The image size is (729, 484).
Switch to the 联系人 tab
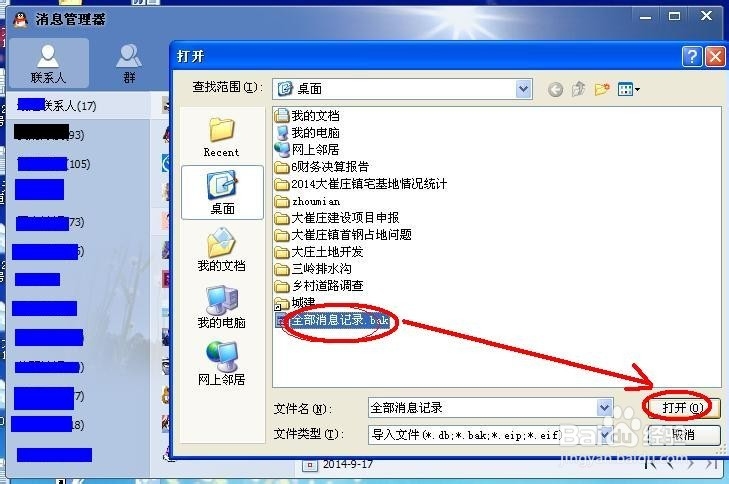48,64
